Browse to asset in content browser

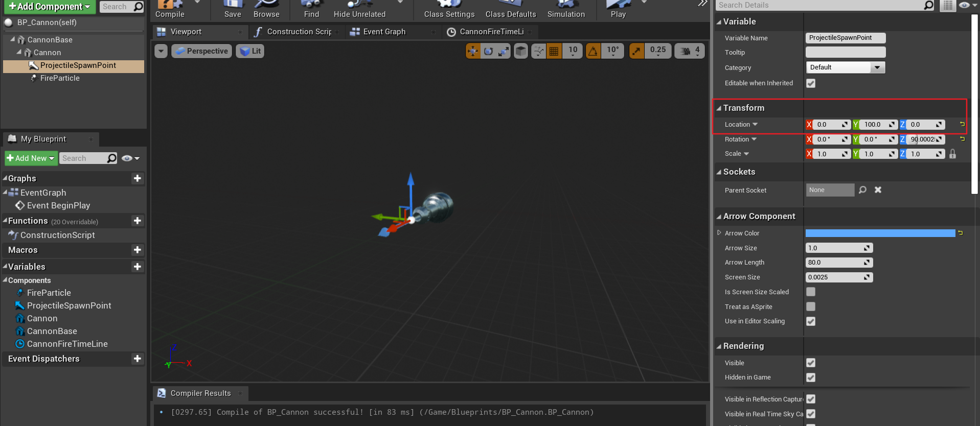click(x=266, y=9)
